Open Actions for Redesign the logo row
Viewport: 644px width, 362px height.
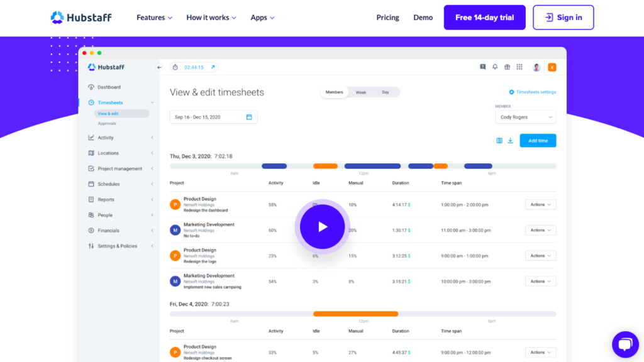click(x=540, y=256)
